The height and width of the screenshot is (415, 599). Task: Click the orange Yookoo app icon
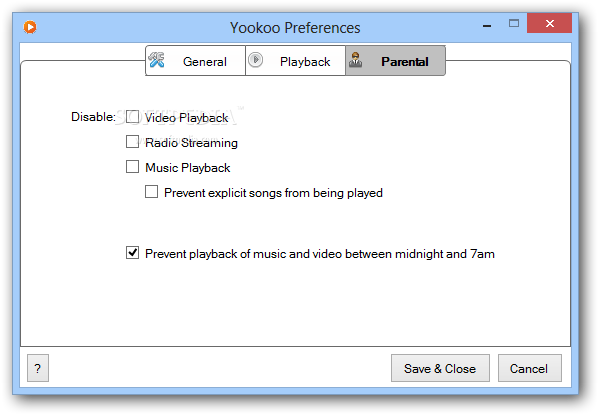pos(30,27)
